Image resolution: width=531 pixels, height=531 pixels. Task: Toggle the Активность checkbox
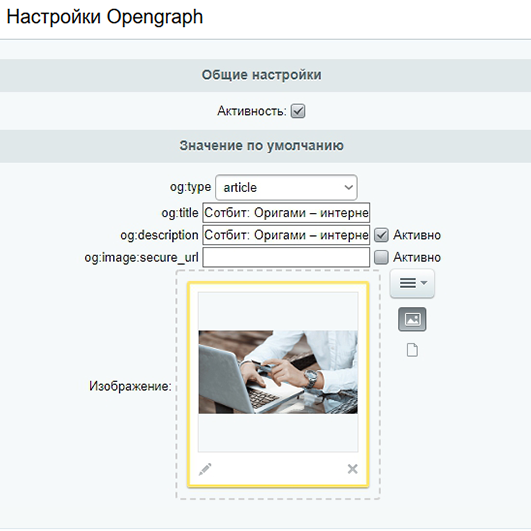tap(298, 111)
